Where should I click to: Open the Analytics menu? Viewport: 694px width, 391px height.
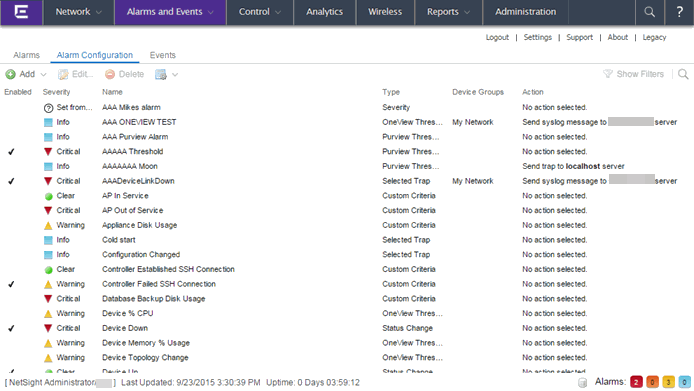[x=324, y=12]
